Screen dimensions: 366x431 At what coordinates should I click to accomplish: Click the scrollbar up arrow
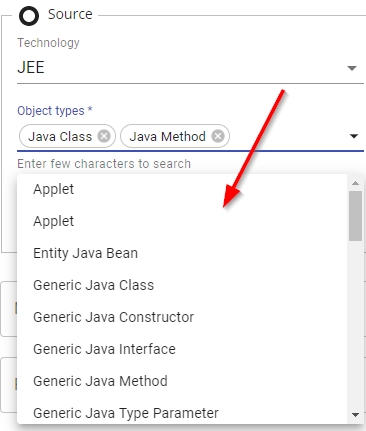coord(355,183)
